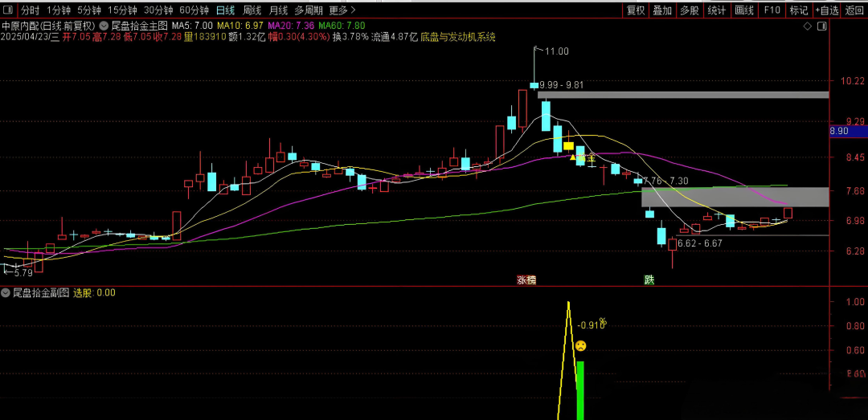Click the 11.00 high price flag
The width and height of the screenshot is (868, 420).
[x=555, y=51]
